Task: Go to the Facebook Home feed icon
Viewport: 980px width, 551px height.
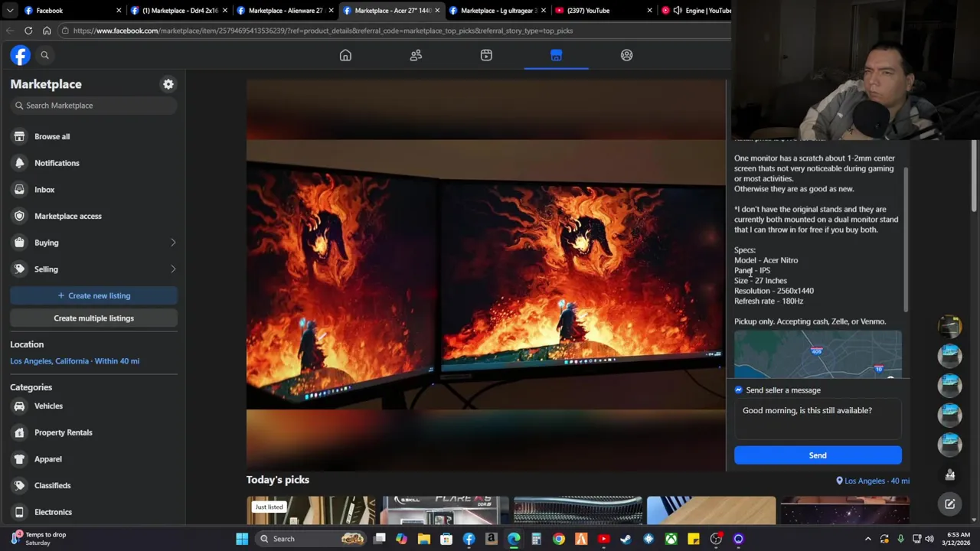Action: point(345,55)
